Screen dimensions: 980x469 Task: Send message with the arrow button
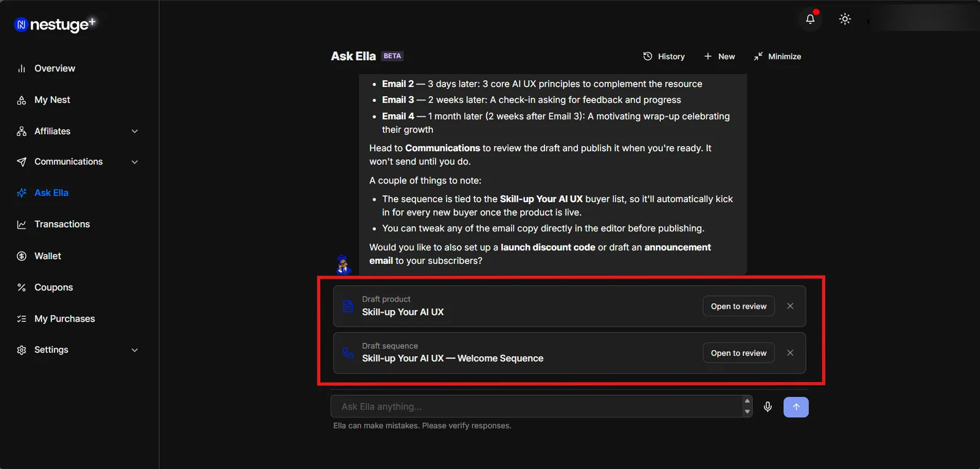796,407
